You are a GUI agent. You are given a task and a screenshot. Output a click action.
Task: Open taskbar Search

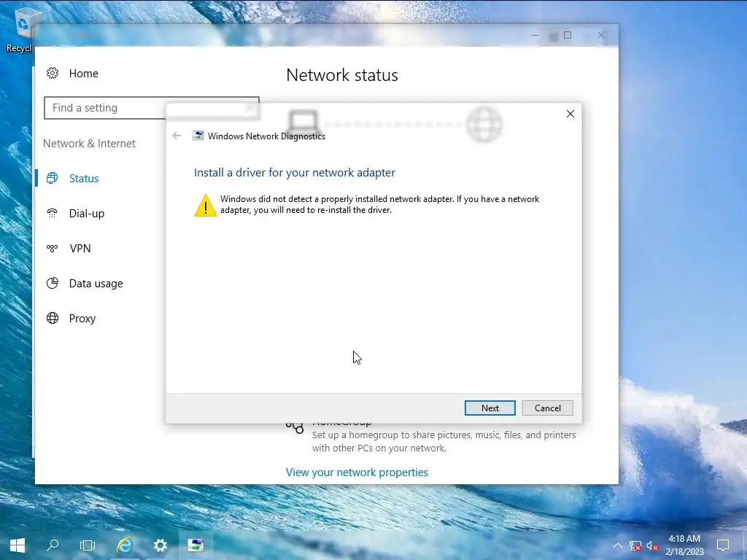[x=53, y=545]
